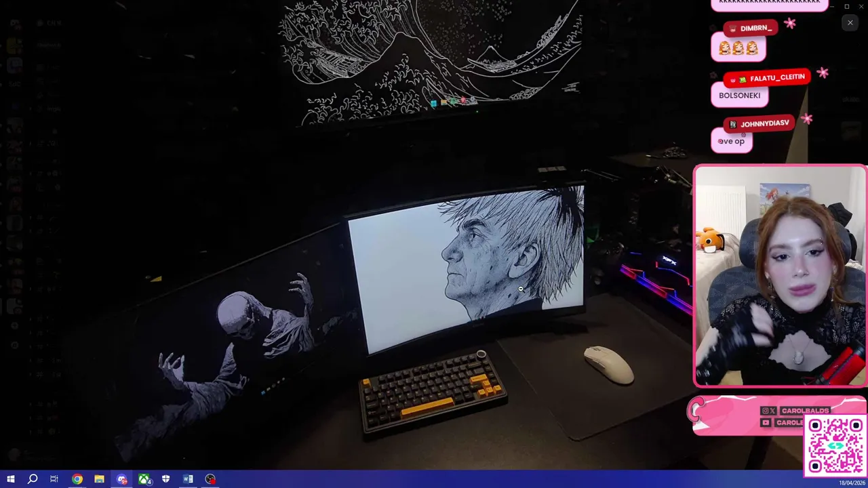Click the taskbar date 18/04/2026
This screenshot has width=868, height=488.
(852, 483)
